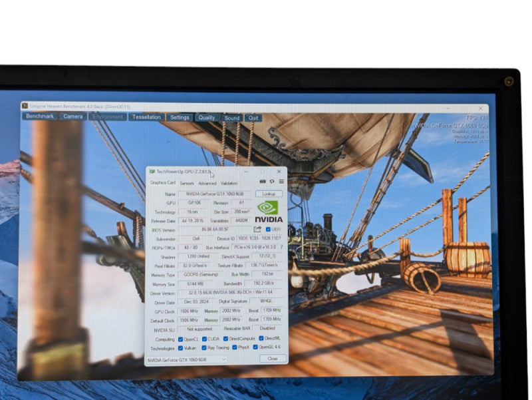The image size is (532, 400).
Task: Click the 4400M transistors value
Action: (x=241, y=220)
